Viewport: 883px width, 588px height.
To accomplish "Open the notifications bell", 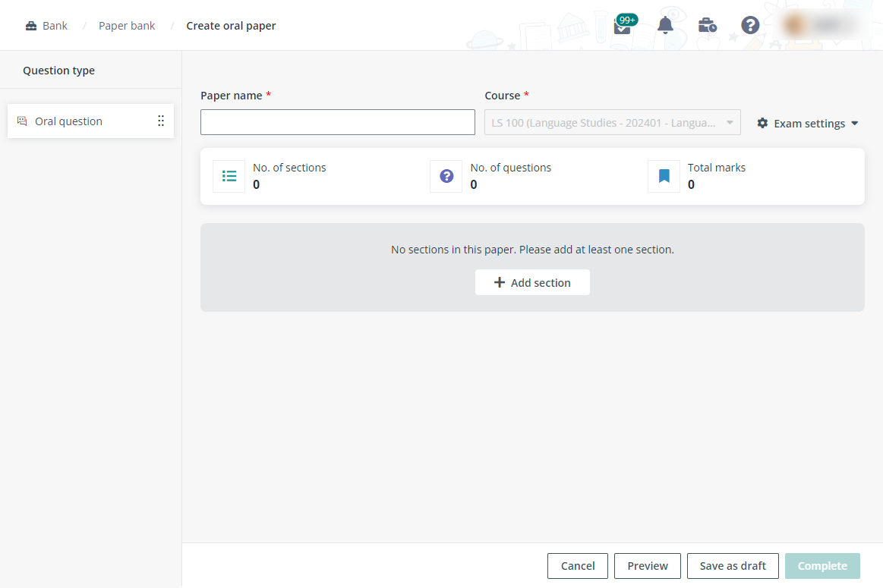I will click(x=665, y=26).
